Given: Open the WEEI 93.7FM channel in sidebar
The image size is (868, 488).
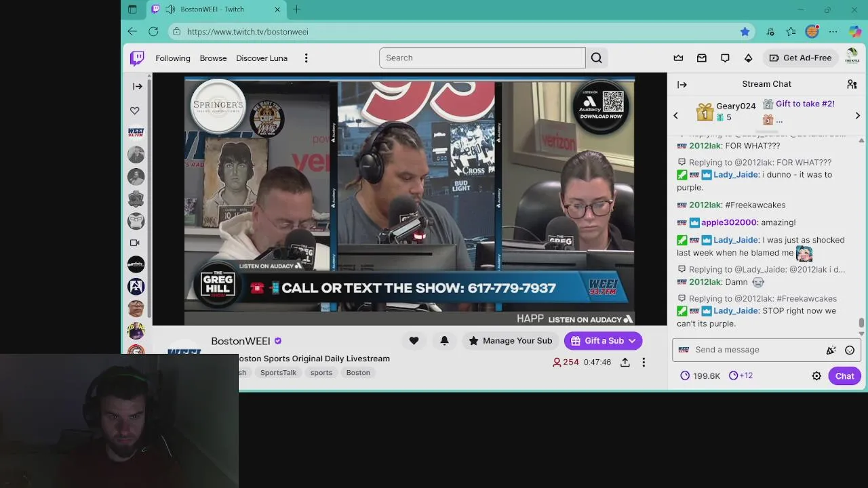Looking at the screenshot, I should (x=136, y=132).
